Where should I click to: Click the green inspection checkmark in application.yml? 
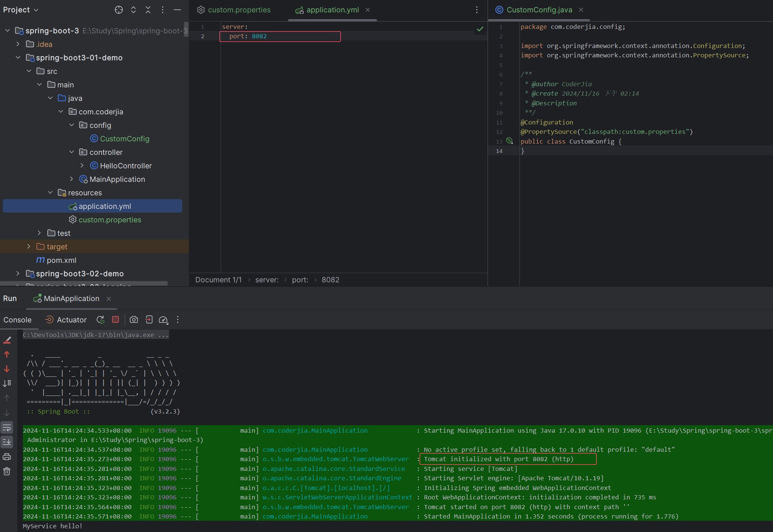(480, 29)
